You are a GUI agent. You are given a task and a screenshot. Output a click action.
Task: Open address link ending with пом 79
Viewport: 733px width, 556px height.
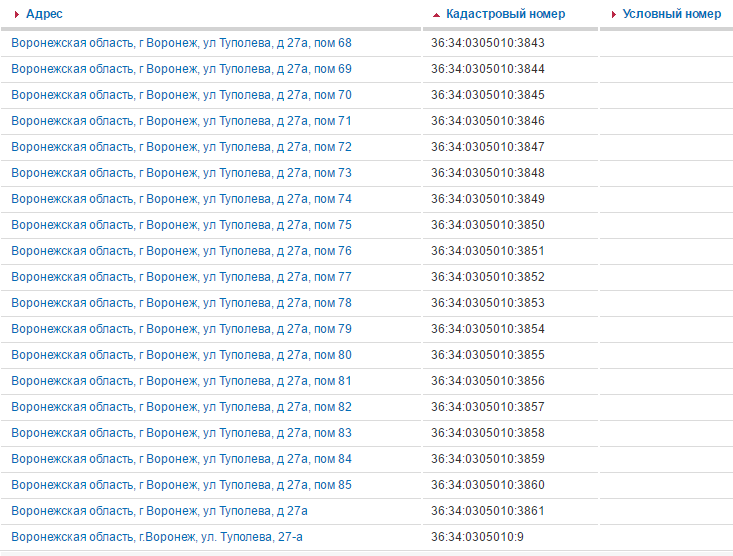[181, 329]
